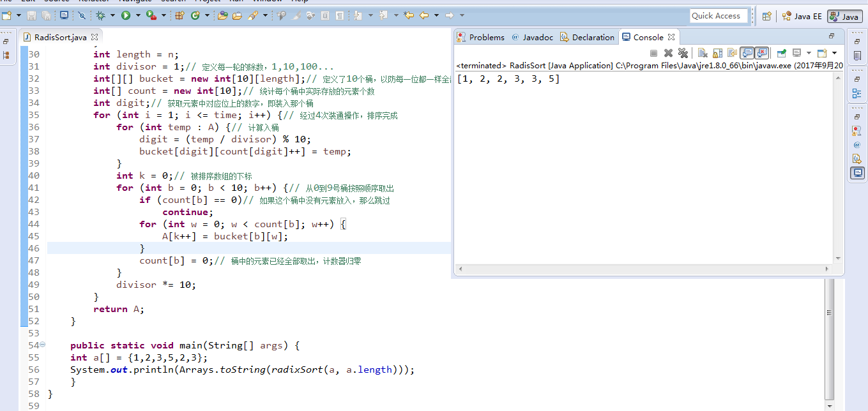The image size is (868, 411).
Task: Open Display Selected Console dropdown arrow
Action: pos(809,53)
